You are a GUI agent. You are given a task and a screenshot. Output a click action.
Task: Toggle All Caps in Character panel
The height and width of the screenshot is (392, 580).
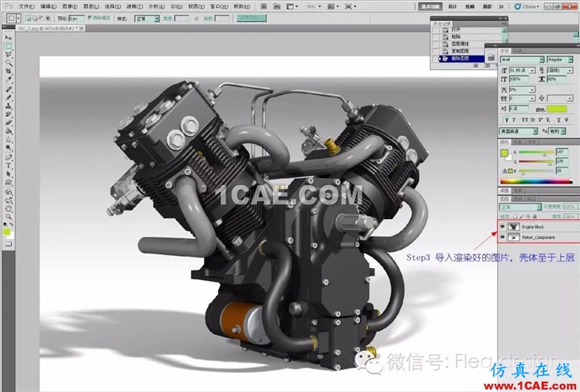(524, 120)
